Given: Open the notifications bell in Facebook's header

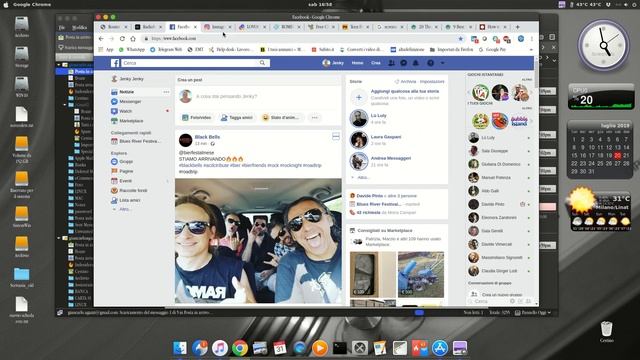Looking at the screenshot, I should pos(416,63).
